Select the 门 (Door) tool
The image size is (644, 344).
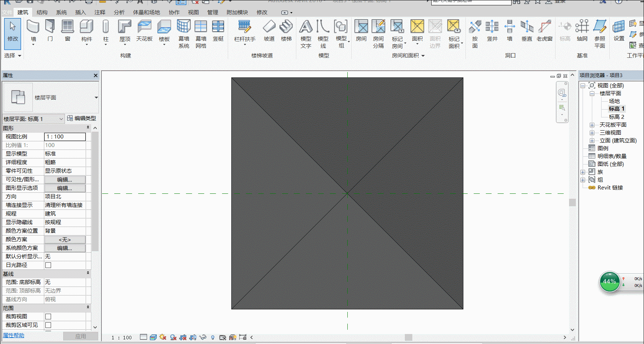tap(50, 31)
